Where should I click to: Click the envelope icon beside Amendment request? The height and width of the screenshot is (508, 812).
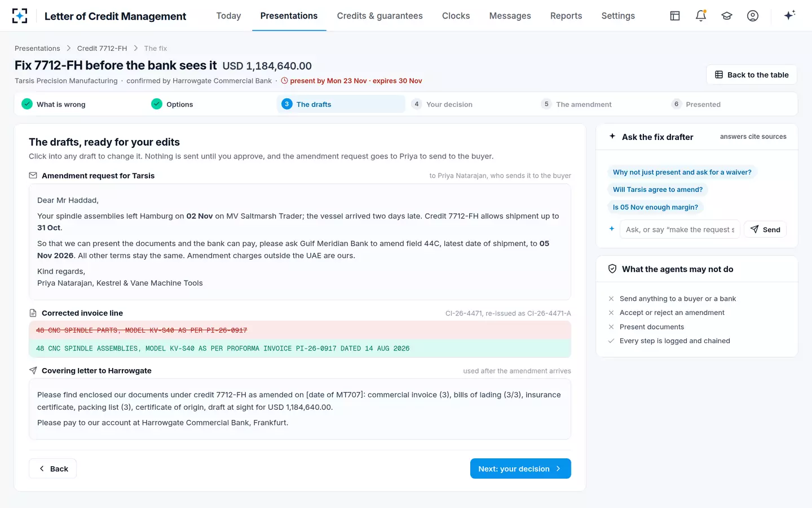click(x=33, y=176)
